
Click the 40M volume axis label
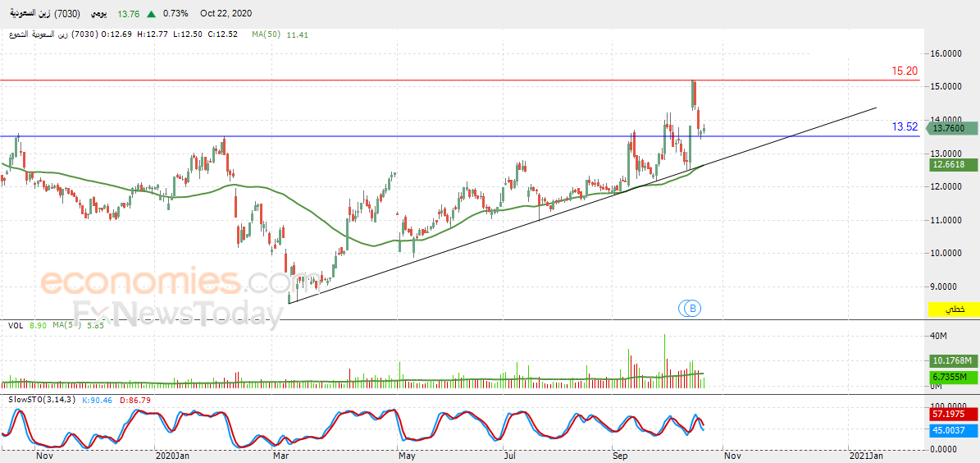click(x=939, y=337)
